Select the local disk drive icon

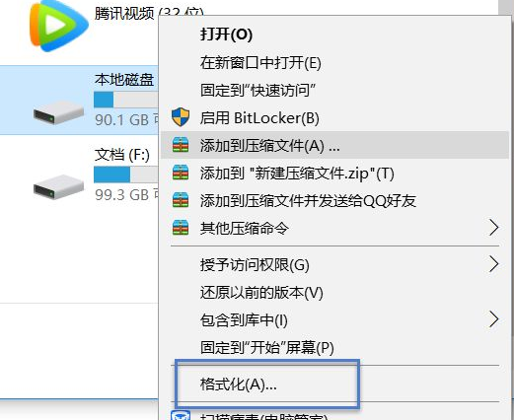click(58, 112)
